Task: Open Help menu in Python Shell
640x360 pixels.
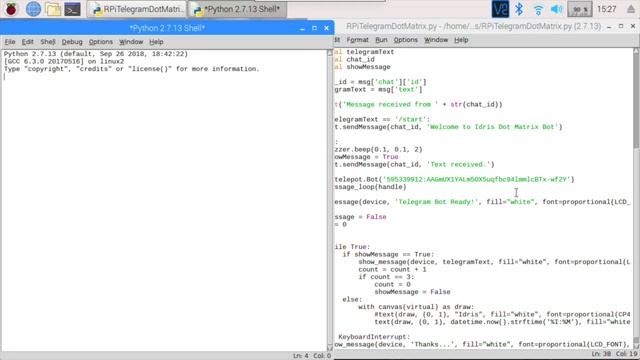Action: tap(156, 42)
